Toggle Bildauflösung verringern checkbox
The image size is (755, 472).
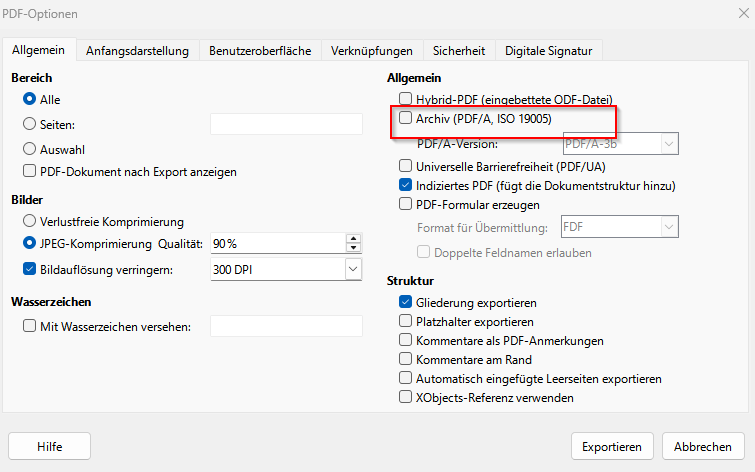pyautogui.click(x=29, y=268)
